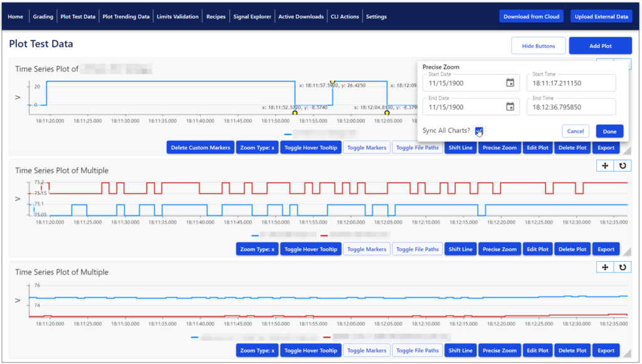Open the Signal Explorer menu item
The width and height of the screenshot is (642, 364).
point(252,17)
